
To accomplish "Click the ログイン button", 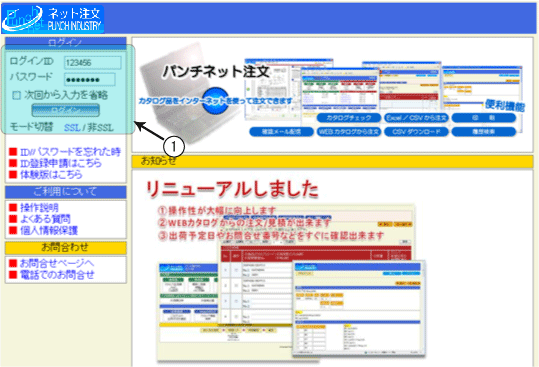I will pyautogui.click(x=66, y=110).
